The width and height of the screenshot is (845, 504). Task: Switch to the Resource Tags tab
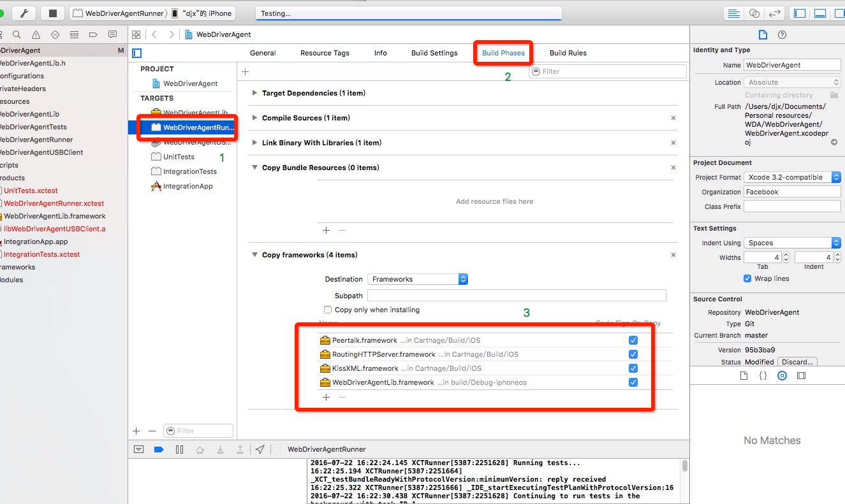tap(325, 53)
